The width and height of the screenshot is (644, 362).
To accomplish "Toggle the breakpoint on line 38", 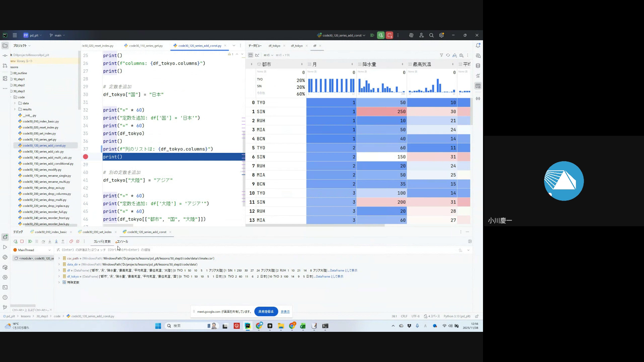I will pos(86,157).
